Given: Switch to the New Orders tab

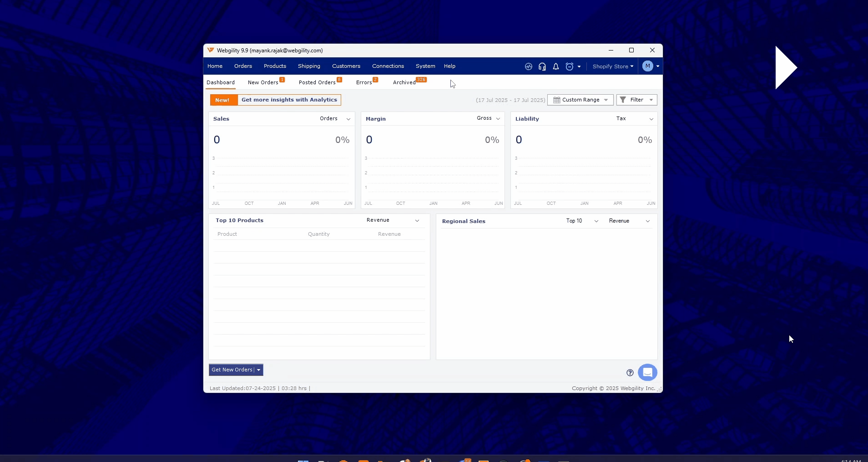Looking at the screenshot, I should point(263,82).
